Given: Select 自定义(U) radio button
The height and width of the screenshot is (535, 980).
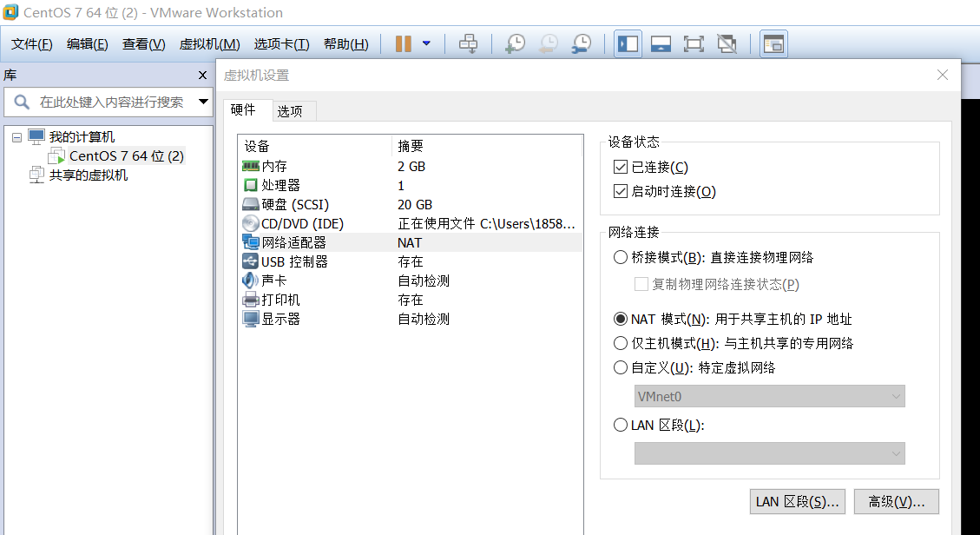Looking at the screenshot, I should [x=620, y=367].
